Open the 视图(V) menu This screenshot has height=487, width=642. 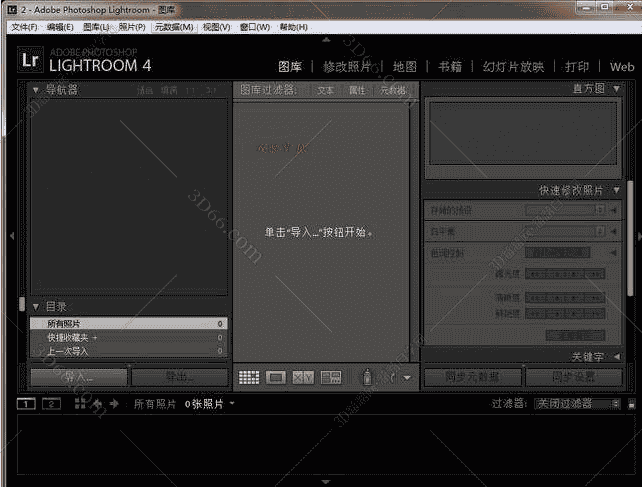click(217, 27)
